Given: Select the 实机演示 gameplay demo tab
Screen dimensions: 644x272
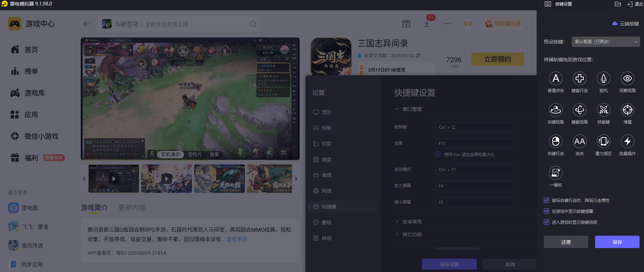Looking at the screenshot, I should coord(170,154).
